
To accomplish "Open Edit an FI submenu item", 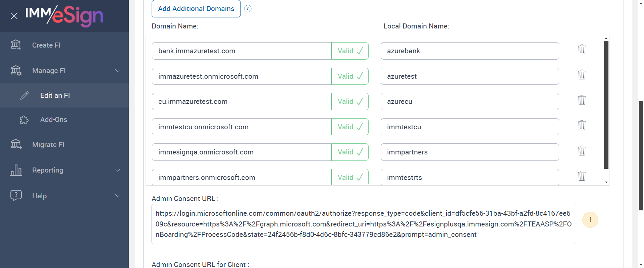I will [x=64, y=95].
